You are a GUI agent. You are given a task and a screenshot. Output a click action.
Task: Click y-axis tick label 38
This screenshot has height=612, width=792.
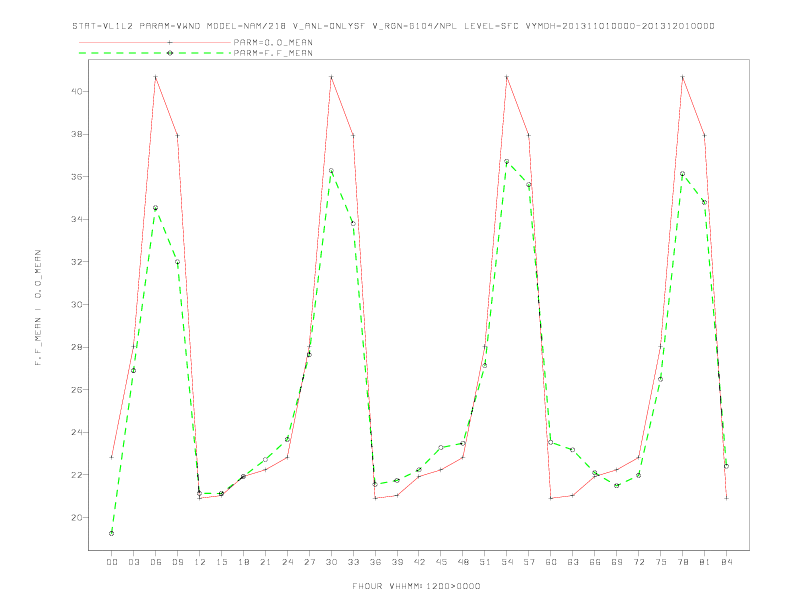click(78, 134)
